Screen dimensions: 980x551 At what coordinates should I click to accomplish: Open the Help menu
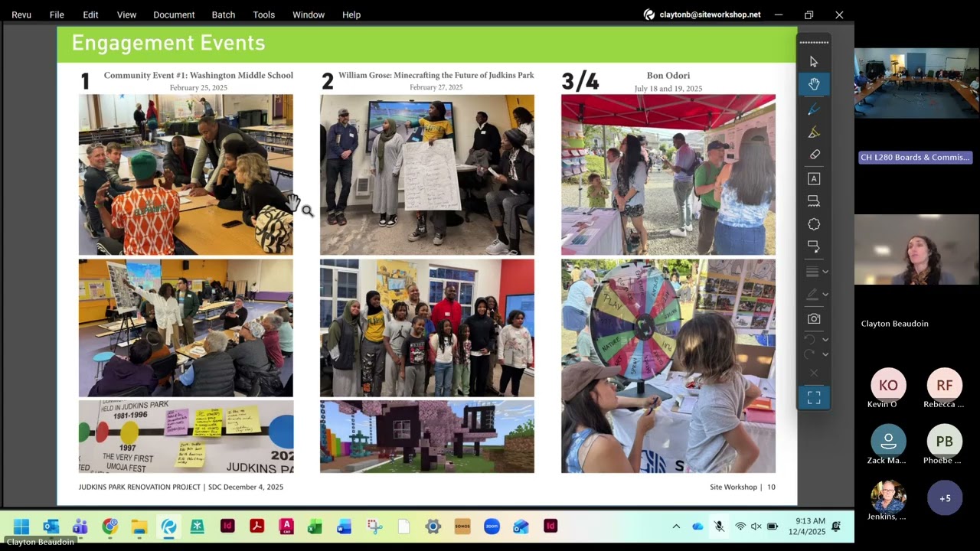(351, 15)
